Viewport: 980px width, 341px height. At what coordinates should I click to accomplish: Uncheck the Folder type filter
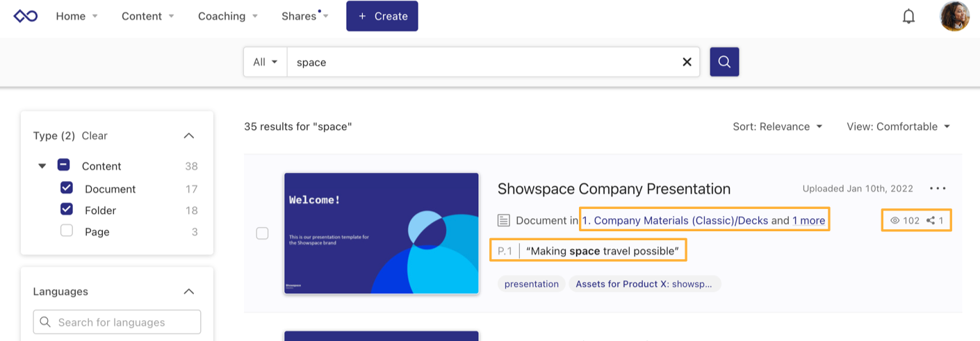tap(67, 210)
